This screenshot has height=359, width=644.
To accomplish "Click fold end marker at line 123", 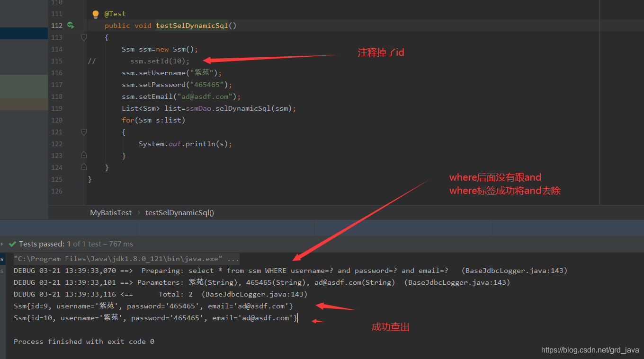I will (84, 155).
